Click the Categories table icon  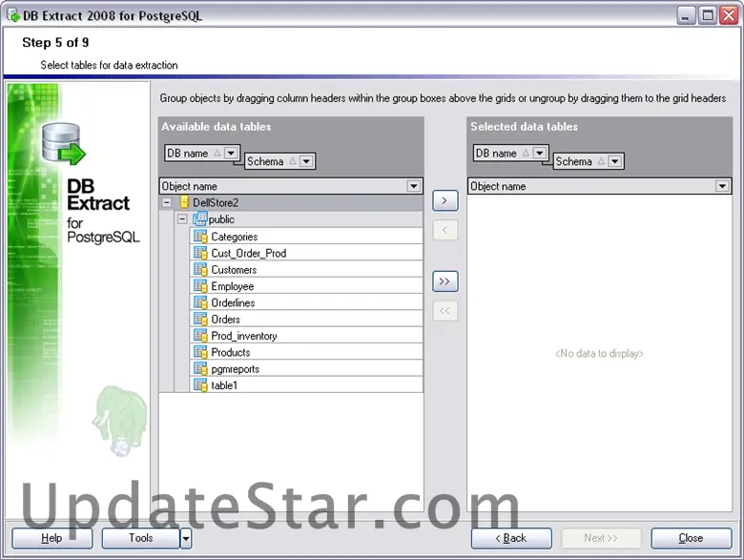200,237
